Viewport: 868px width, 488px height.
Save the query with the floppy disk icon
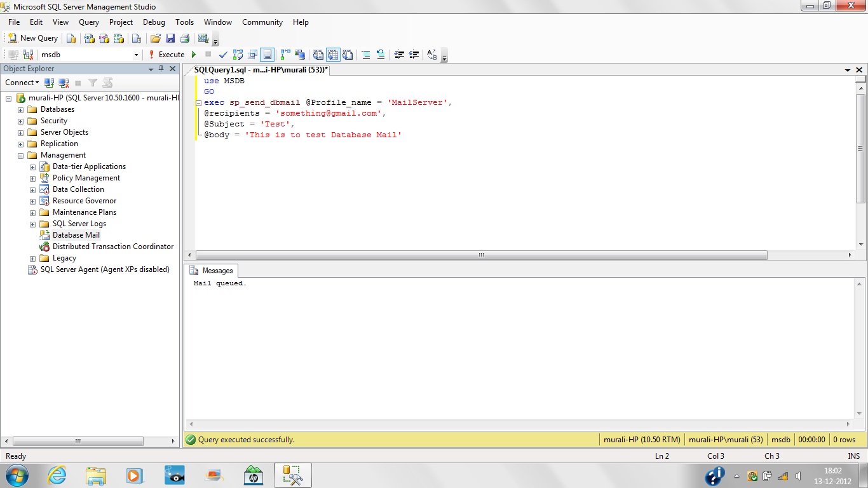coord(170,38)
